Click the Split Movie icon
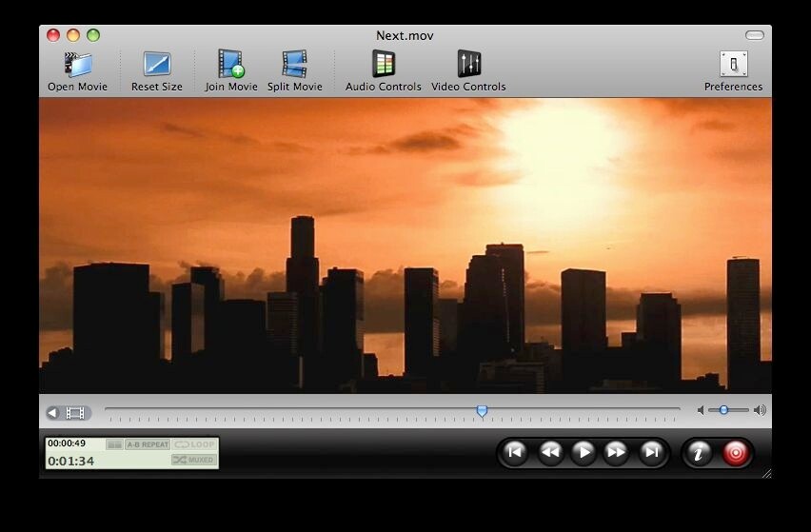The width and height of the screenshot is (811, 532). pyautogui.click(x=294, y=65)
